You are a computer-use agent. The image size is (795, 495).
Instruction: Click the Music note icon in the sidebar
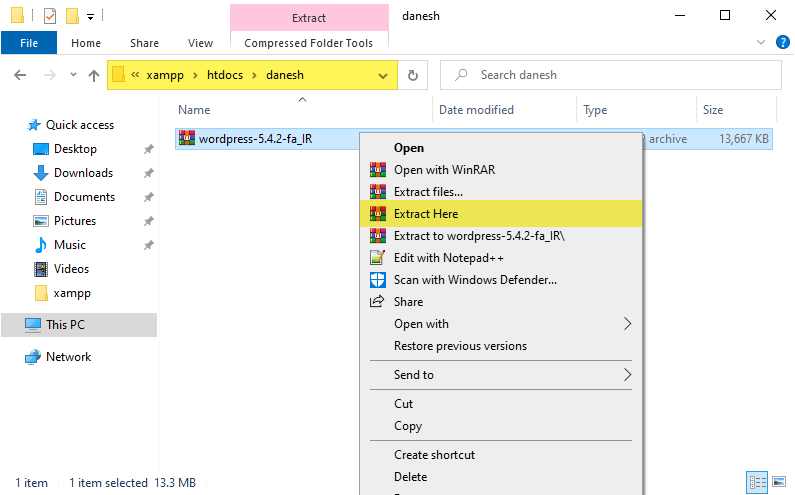click(41, 245)
